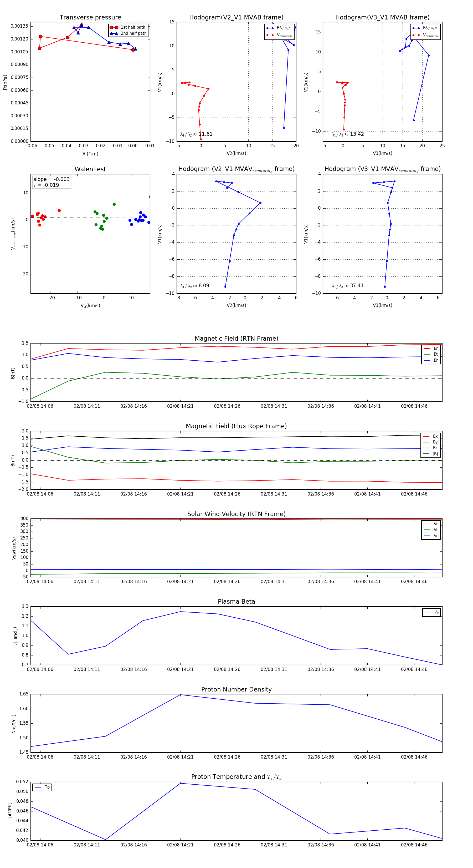The width and height of the screenshot is (473, 868).
Task: Click the λ1/λ2 ≈ 8.09 annotation
Action: [194, 286]
